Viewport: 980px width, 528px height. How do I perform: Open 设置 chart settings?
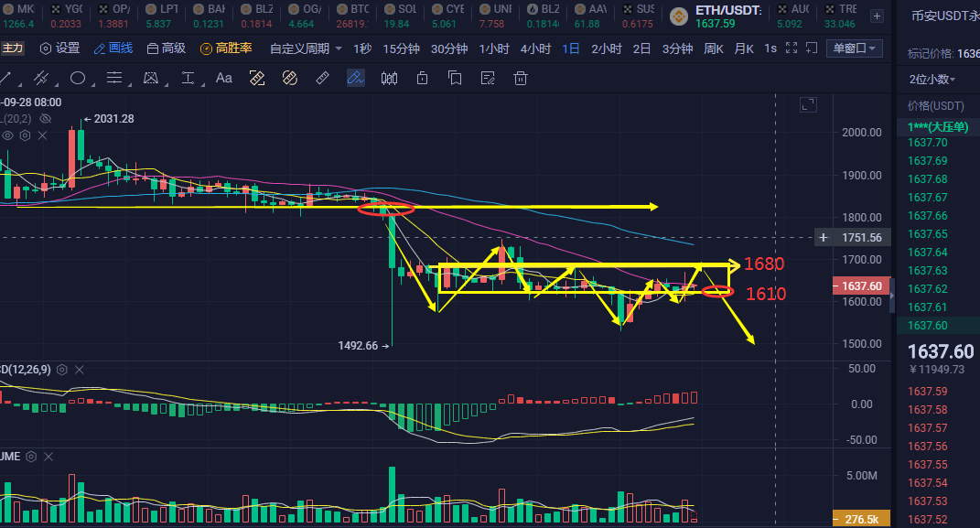(x=60, y=48)
